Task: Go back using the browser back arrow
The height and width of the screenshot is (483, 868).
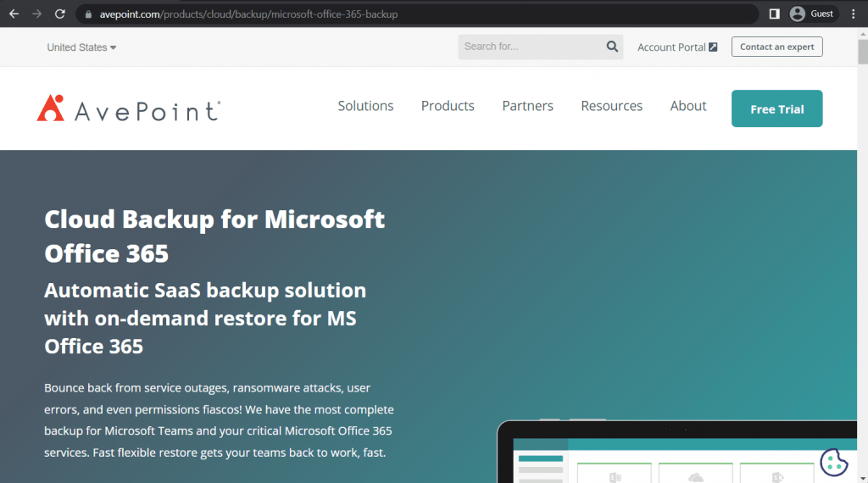Action: pyautogui.click(x=14, y=14)
